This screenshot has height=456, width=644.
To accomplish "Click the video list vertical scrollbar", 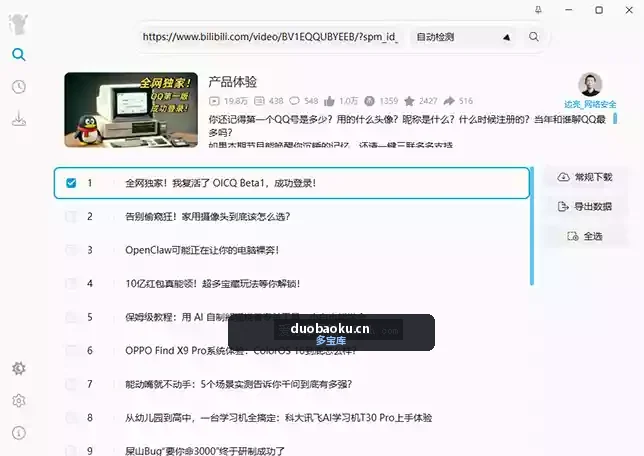I will tap(532, 226).
